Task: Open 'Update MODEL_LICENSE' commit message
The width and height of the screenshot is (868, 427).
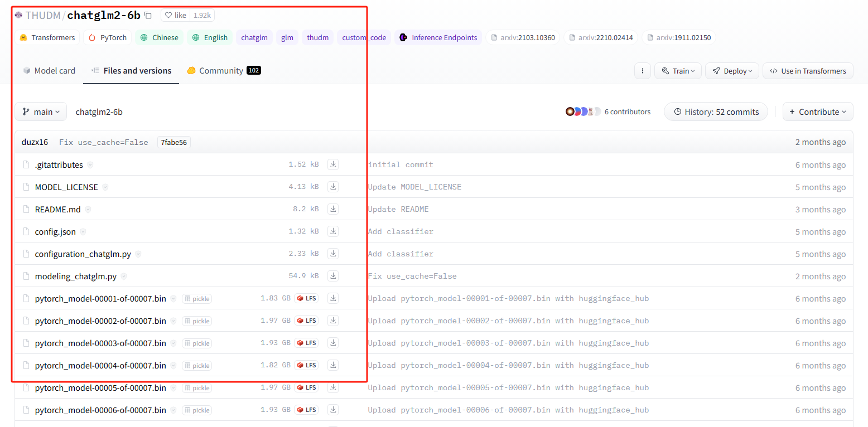Action: coord(414,187)
